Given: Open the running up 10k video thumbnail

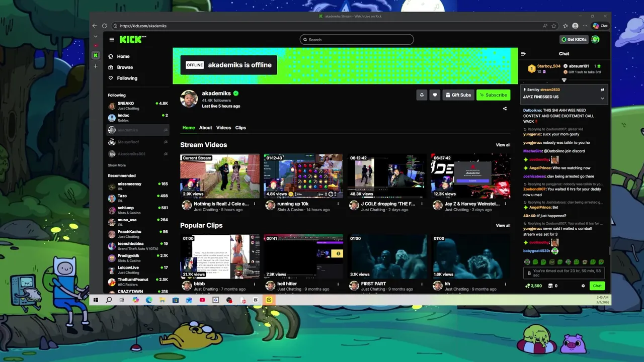Looking at the screenshot, I should pyautogui.click(x=303, y=176).
